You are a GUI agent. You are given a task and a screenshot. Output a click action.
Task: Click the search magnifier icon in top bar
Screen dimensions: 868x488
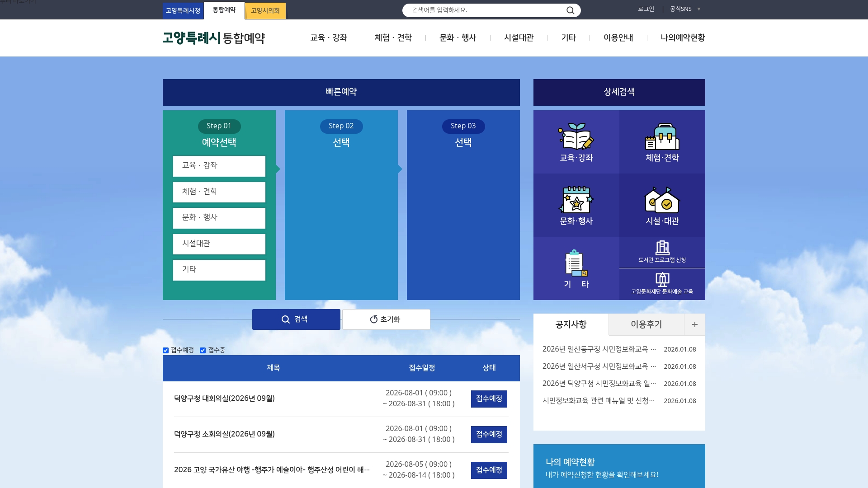pyautogui.click(x=570, y=10)
